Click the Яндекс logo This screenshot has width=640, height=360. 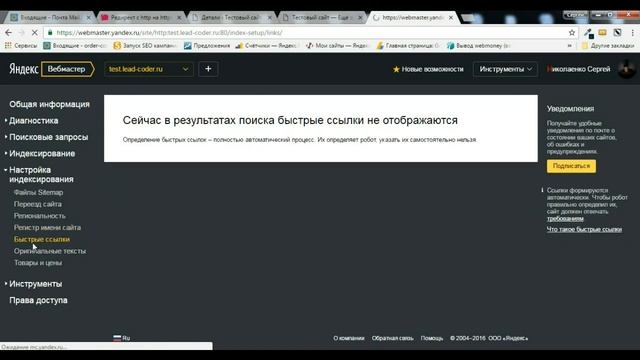tap(24, 69)
